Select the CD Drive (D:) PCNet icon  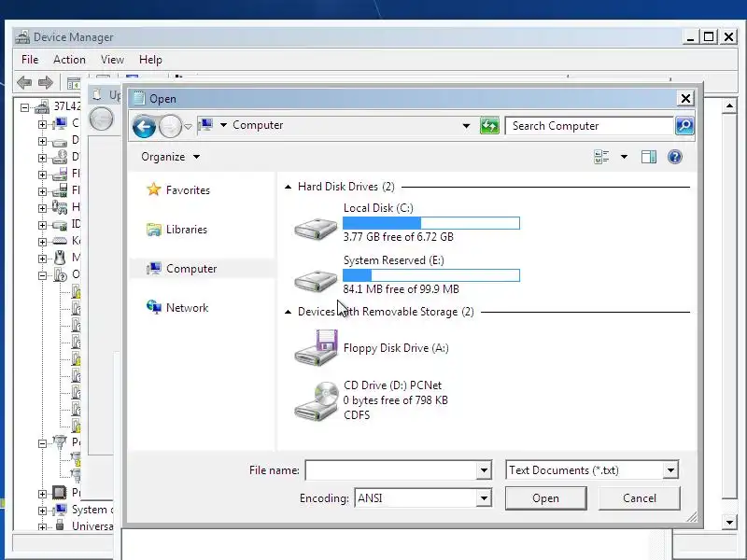pos(317,401)
